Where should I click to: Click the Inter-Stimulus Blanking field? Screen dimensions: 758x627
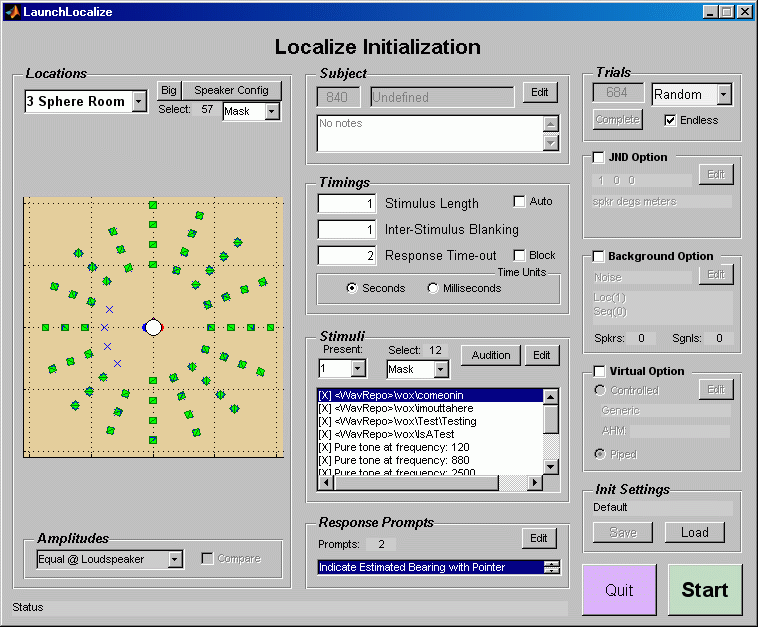pos(347,229)
